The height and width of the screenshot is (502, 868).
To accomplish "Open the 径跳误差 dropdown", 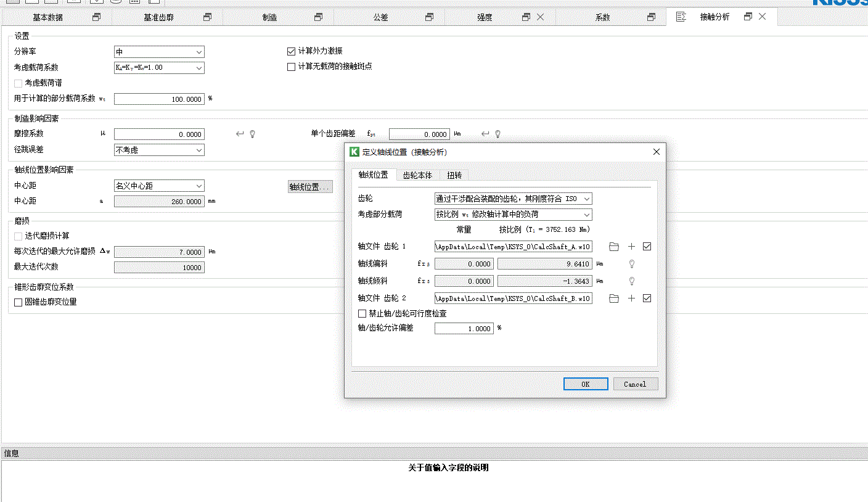I will (x=159, y=150).
